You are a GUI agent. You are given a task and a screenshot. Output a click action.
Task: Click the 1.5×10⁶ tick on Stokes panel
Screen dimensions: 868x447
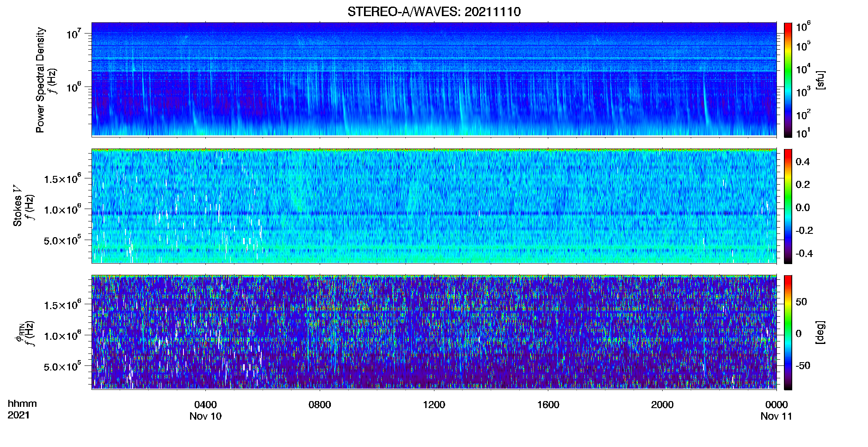(x=63, y=179)
